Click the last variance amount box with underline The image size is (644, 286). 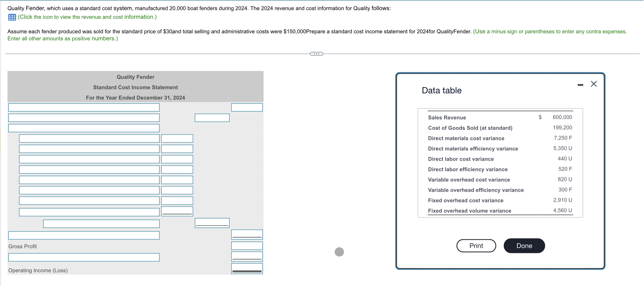(x=177, y=211)
